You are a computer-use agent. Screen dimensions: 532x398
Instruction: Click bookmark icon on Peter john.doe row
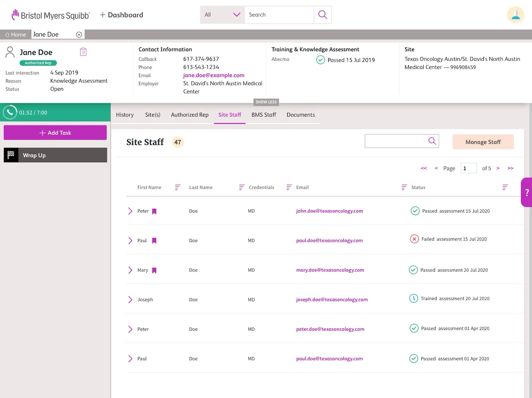[x=154, y=212]
